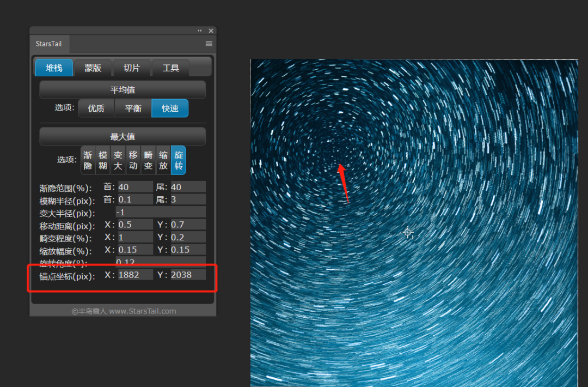Click the 移动距离 Y field
588x387 pixels.
tap(188, 225)
